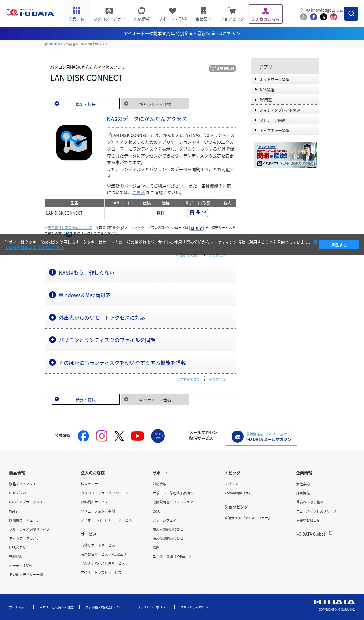
Task: Switch to the top ギャラリー・仕様 tab
Action: (x=155, y=104)
